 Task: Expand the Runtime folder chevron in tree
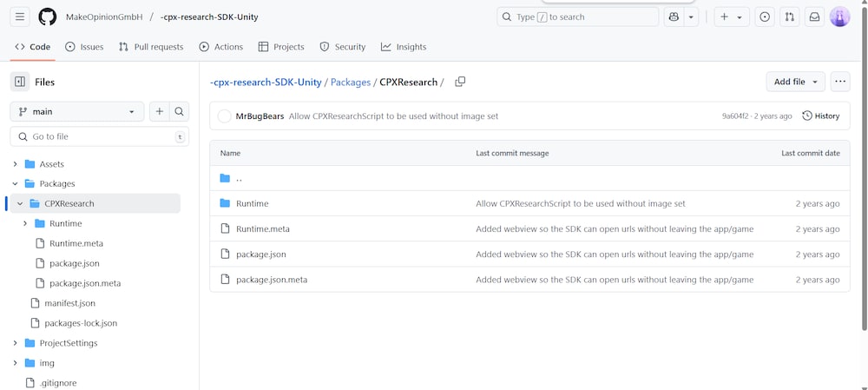click(x=25, y=224)
